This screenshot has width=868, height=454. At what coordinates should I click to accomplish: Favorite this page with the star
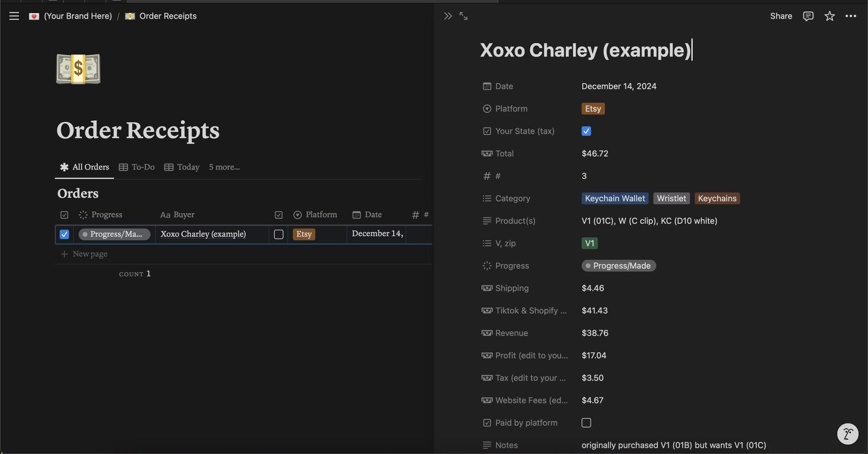[829, 16]
